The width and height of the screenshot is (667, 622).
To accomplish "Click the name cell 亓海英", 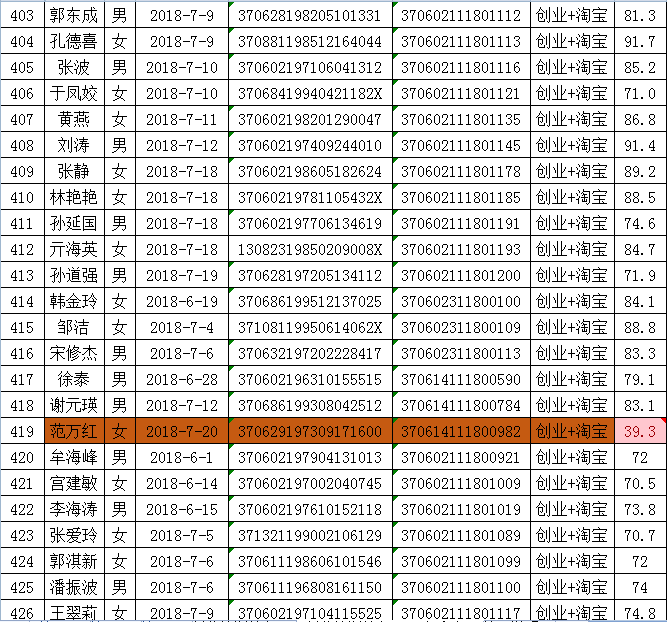I will tap(74, 249).
